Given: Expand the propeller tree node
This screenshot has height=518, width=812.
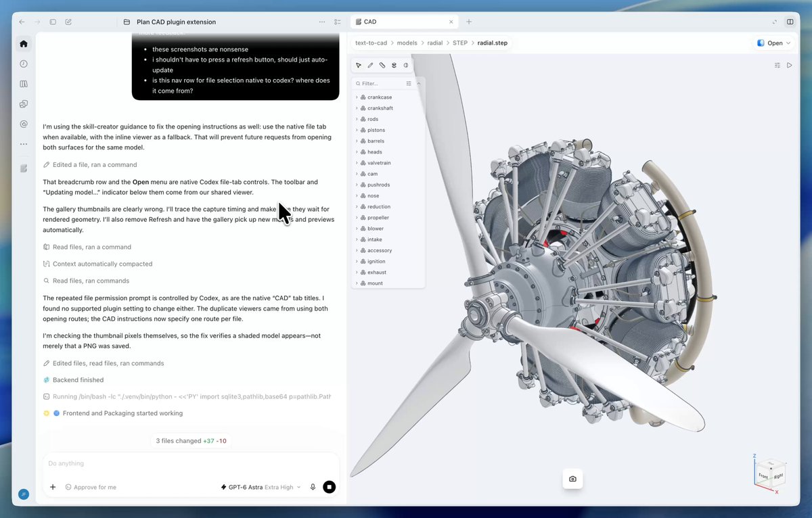Looking at the screenshot, I should coord(357,218).
